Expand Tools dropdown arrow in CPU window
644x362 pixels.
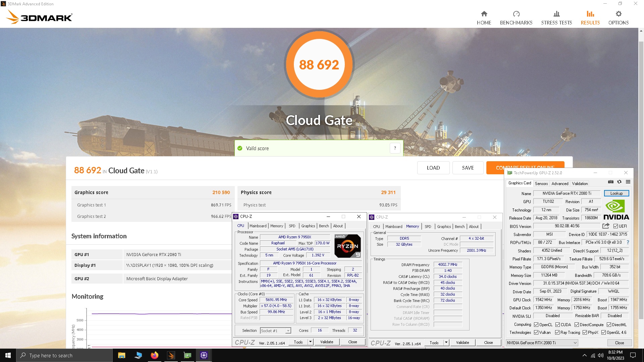coord(310,342)
